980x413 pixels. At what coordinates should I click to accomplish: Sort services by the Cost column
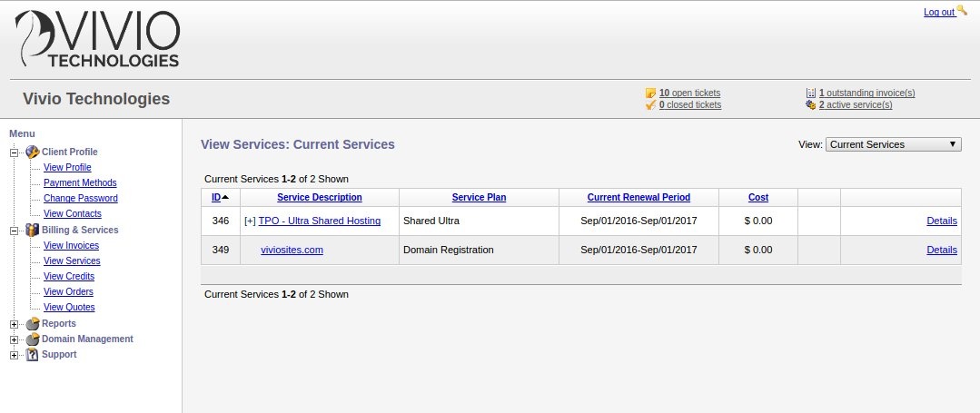point(758,198)
